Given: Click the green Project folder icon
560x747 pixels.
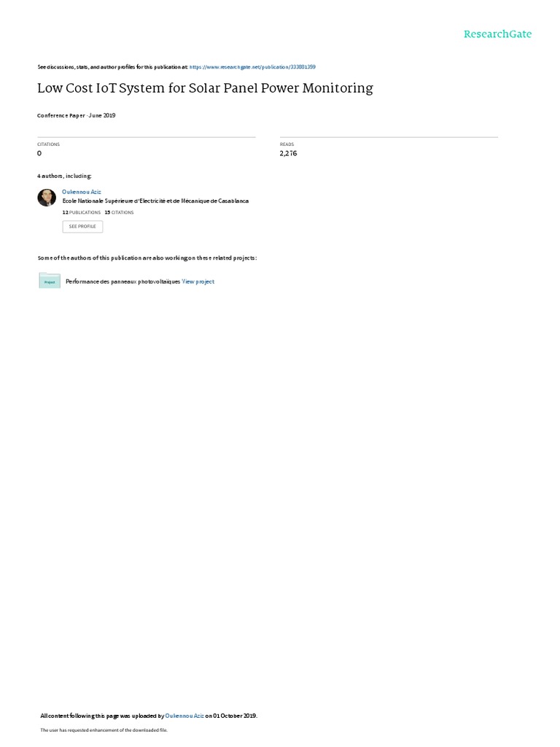Looking at the screenshot, I should coord(50,281).
